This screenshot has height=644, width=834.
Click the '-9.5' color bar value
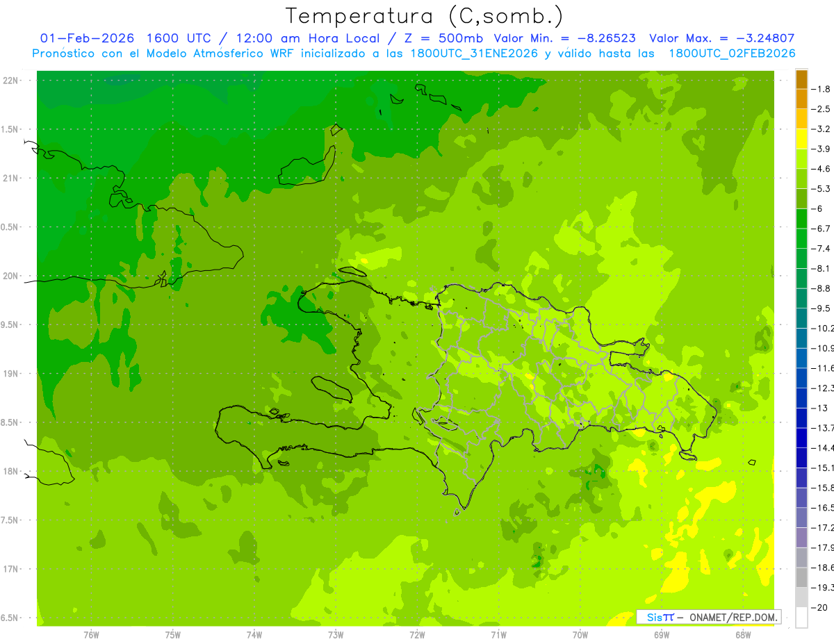click(822, 308)
